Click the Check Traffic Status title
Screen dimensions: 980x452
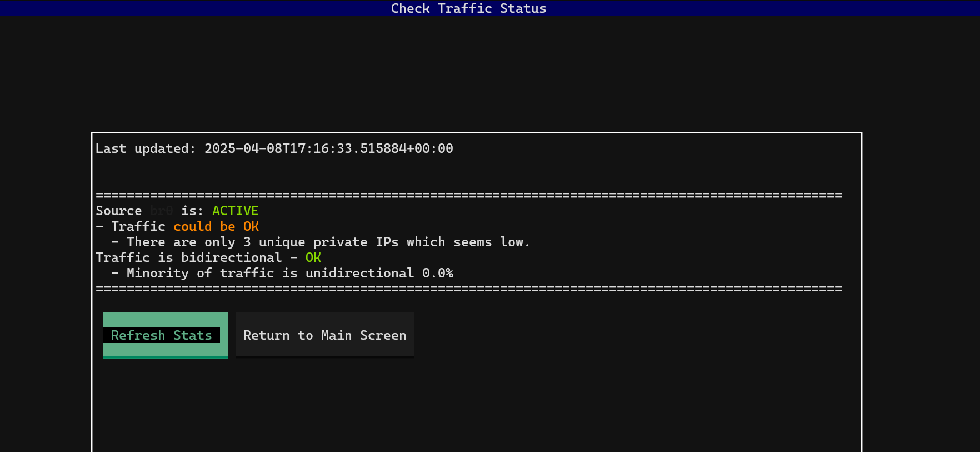click(x=468, y=8)
